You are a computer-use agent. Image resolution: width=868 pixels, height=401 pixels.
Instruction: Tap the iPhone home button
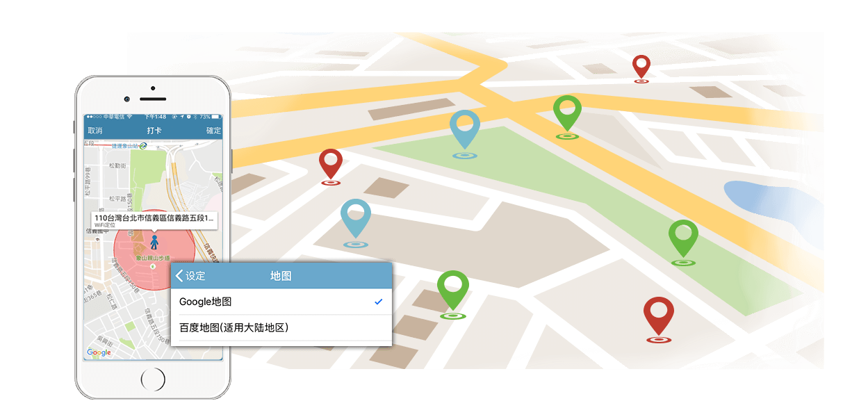pyautogui.click(x=153, y=379)
